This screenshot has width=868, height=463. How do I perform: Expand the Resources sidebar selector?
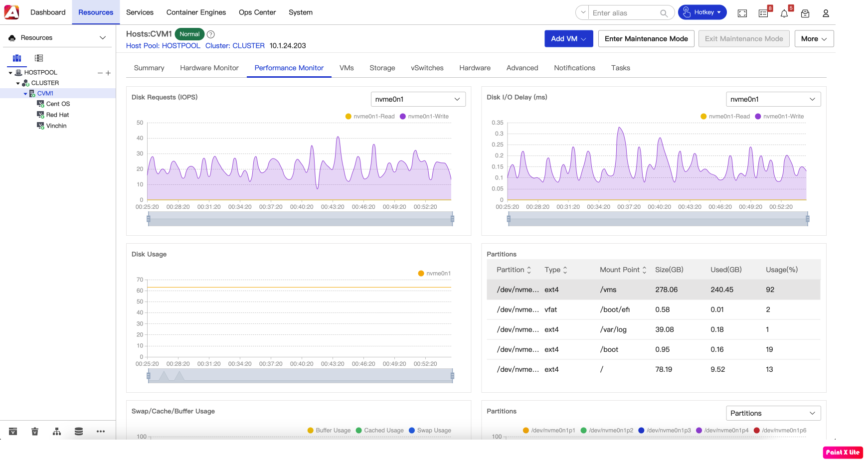point(58,38)
